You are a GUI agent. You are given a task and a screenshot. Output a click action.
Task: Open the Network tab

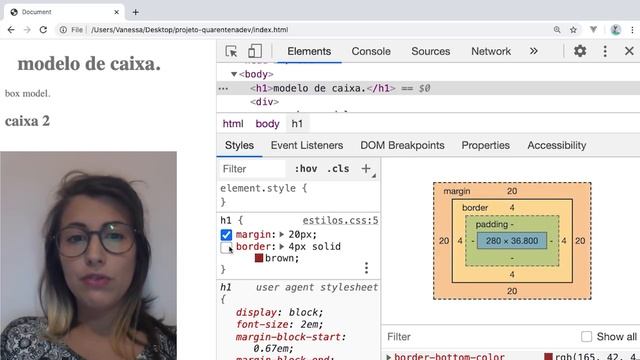(491, 51)
